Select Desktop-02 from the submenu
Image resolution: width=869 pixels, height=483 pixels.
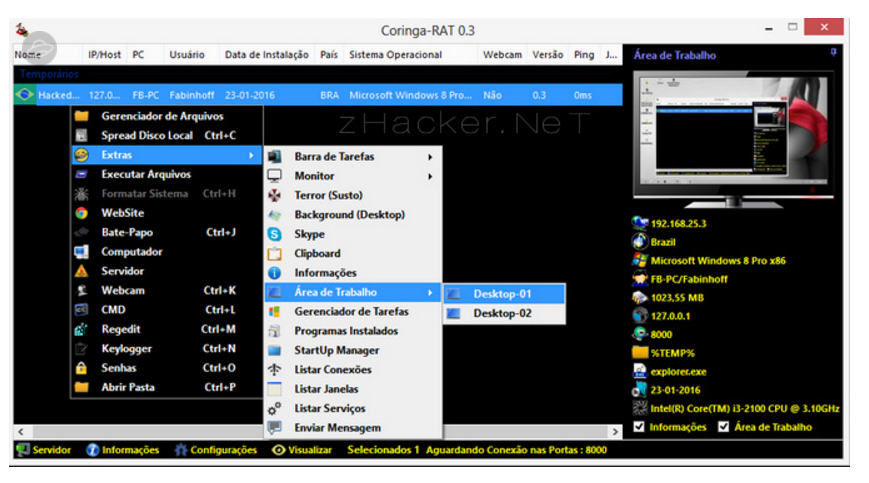(x=504, y=314)
